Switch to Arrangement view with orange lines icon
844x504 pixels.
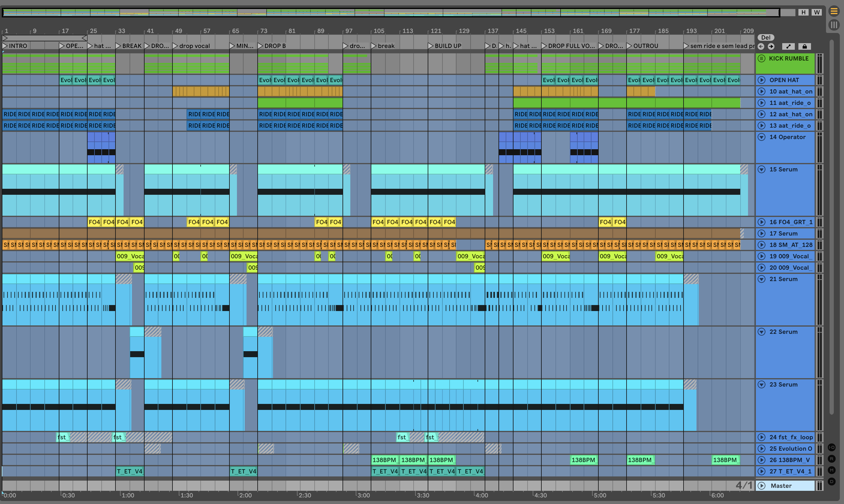click(834, 11)
